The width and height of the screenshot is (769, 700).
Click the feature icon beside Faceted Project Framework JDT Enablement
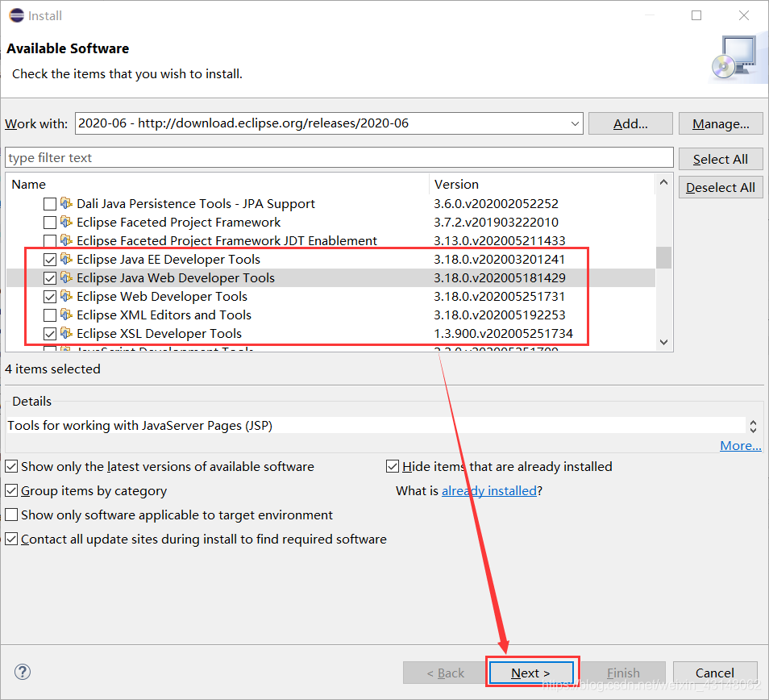tap(66, 240)
